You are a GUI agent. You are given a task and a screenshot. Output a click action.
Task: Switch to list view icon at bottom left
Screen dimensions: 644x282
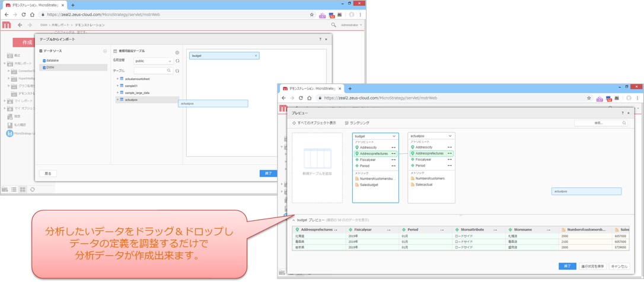tap(14, 190)
